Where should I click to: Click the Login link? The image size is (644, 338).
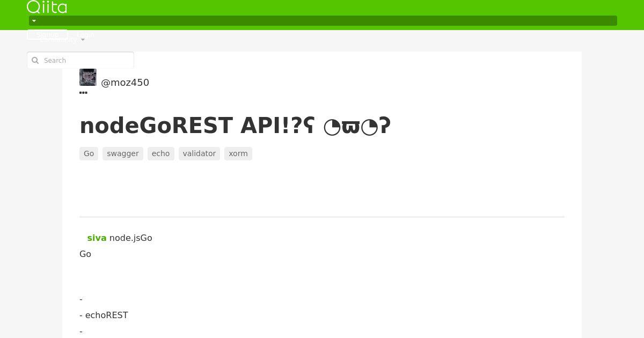tap(85, 34)
